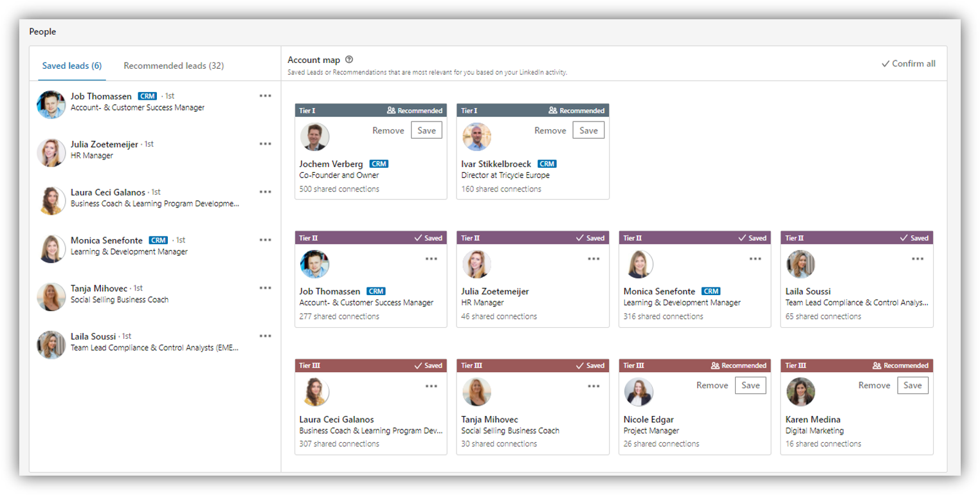
Task: Click Saved checkmark on Monica Senefonte card
Action: tap(741, 238)
